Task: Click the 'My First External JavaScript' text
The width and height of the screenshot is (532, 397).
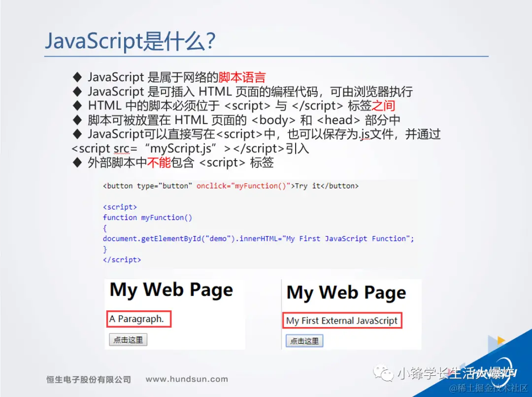Action: [x=342, y=320]
